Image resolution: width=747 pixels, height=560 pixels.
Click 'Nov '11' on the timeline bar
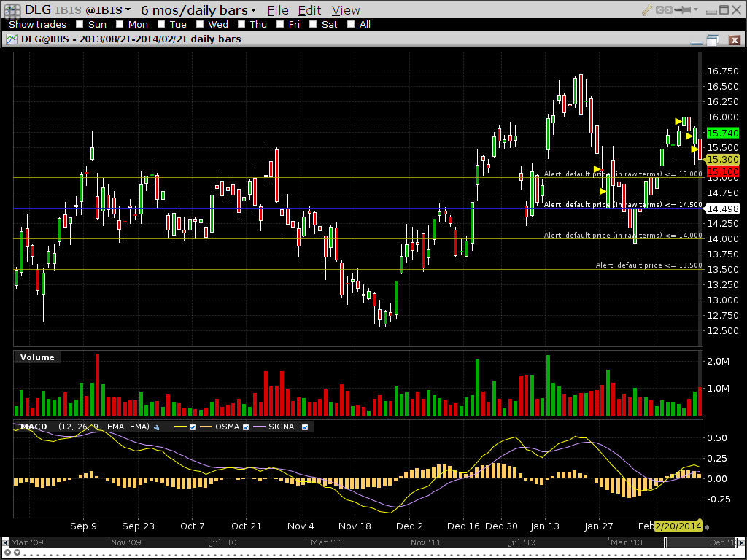[425, 542]
